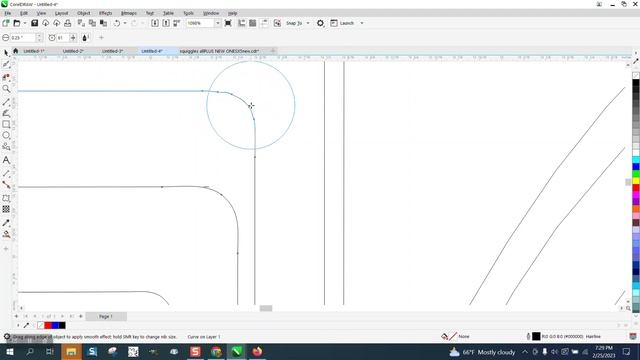Click the Undo arrow
640x360 pixels.
(117, 23)
